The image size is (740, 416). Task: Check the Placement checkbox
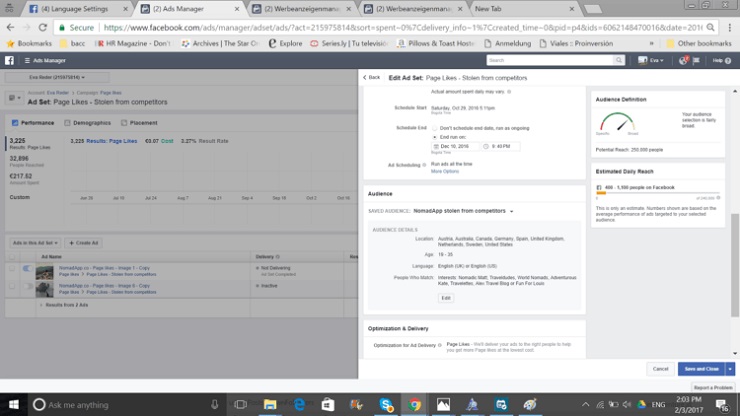[x=124, y=123]
